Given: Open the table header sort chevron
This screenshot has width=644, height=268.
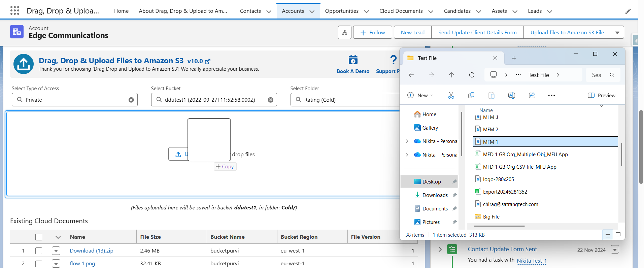Looking at the screenshot, I should (58, 237).
